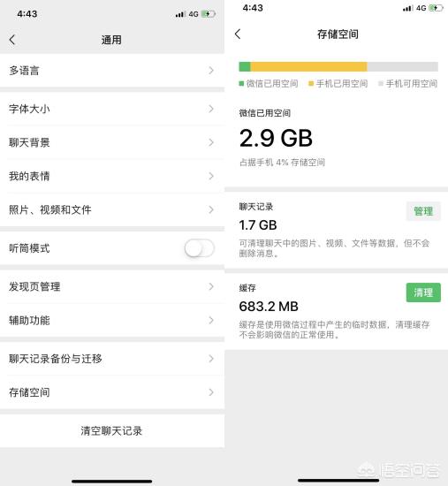
Task: Open 存储空间 via its chevron arrow
Action: pyautogui.click(x=211, y=392)
